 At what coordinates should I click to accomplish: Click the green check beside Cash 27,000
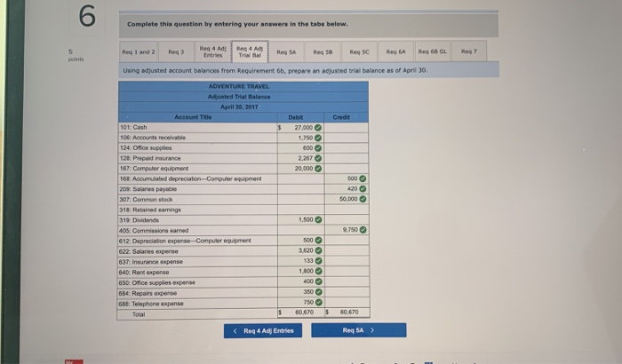[x=318, y=128]
